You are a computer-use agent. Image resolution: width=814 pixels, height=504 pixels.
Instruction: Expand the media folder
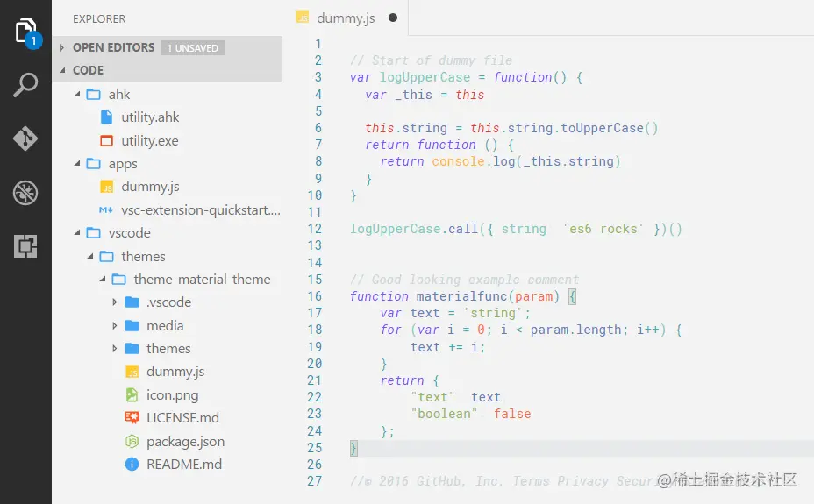(x=164, y=326)
